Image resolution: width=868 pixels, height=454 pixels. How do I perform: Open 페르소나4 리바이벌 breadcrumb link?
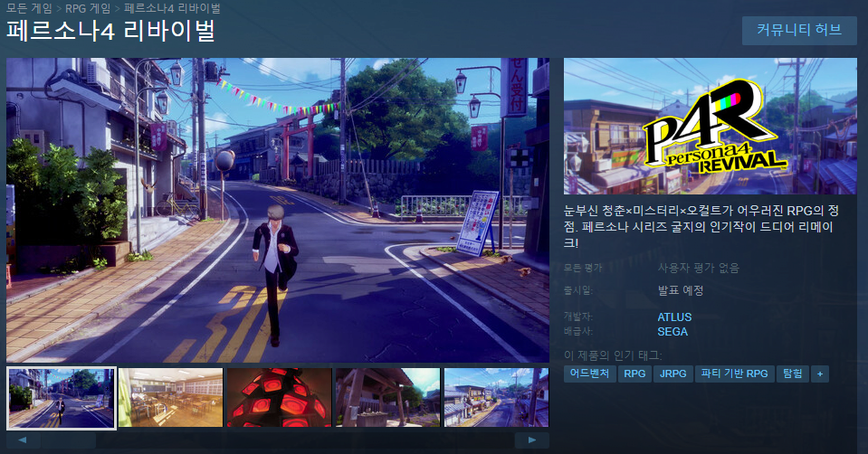[x=172, y=8]
